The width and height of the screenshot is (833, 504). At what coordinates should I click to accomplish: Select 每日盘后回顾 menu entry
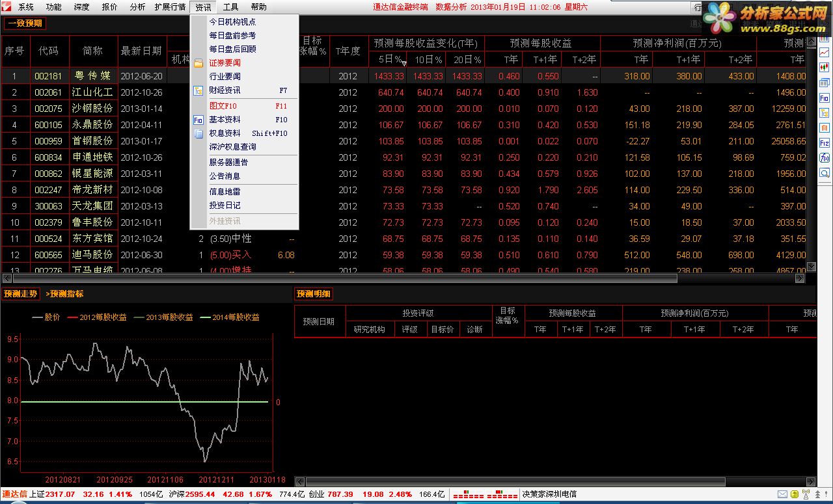[244, 49]
